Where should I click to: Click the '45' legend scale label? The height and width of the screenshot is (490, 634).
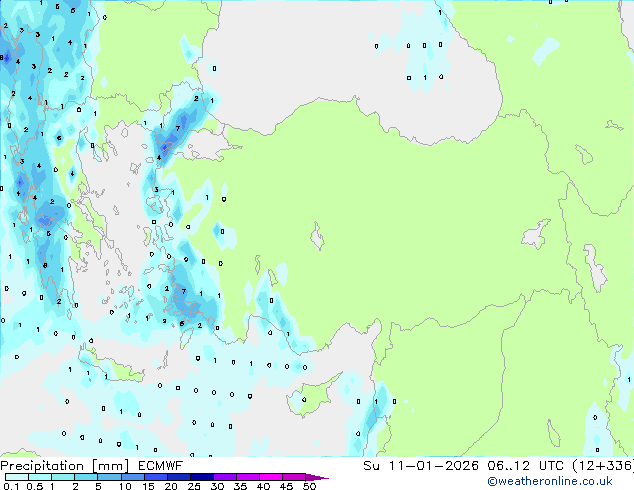286,486
